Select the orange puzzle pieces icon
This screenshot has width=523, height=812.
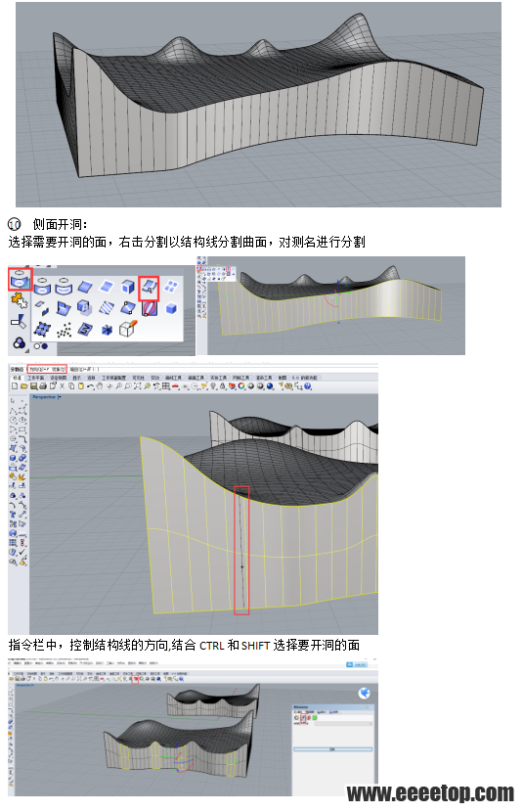click(19, 299)
